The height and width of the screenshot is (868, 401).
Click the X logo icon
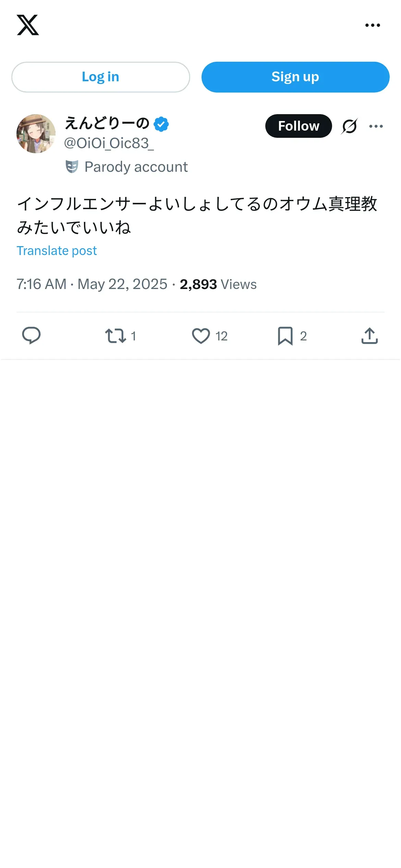click(x=28, y=25)
